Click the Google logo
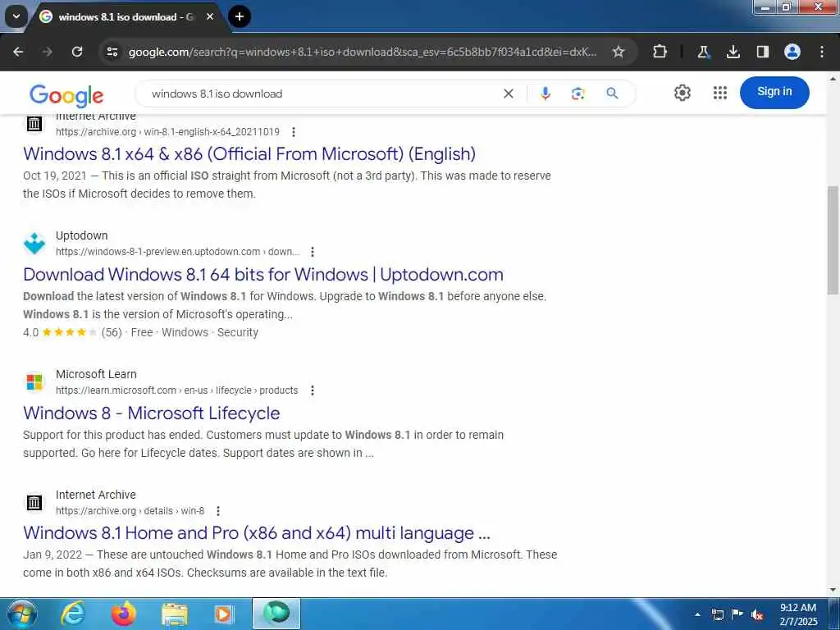Image resolution: width=840 pixels, height=630 pixels. [x=66, y=95]
